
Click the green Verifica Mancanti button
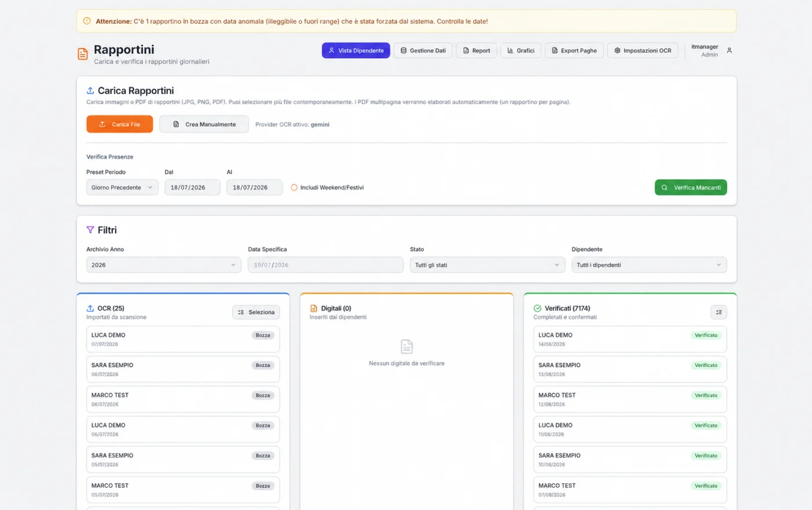tap(691, 187)
